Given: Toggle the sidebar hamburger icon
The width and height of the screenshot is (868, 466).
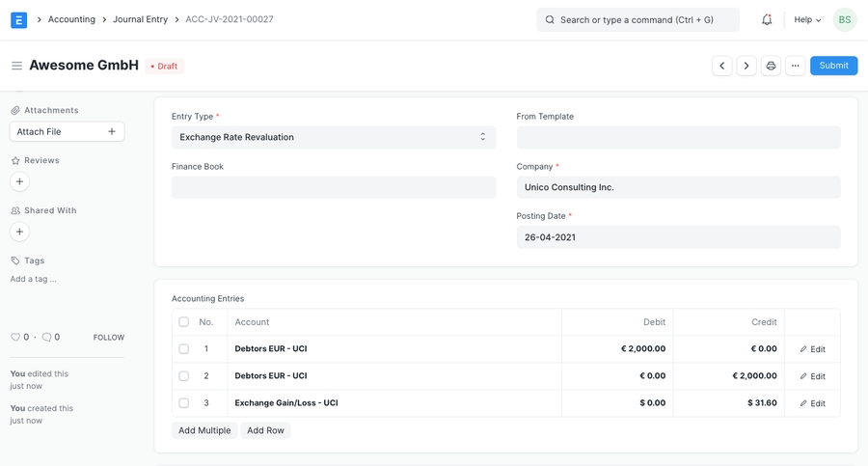Looking at the screenshot, I should pyautogui.click(x=16, y=66).
